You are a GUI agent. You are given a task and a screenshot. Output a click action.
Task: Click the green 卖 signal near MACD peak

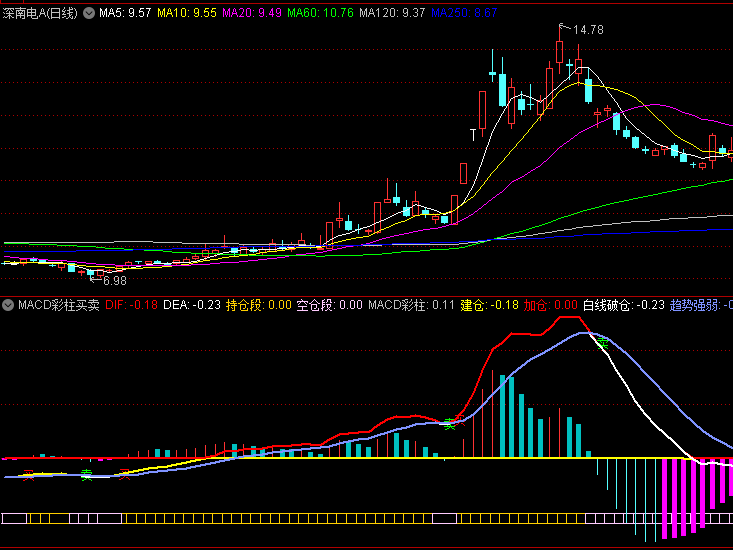pyautogui.click(x=603, y=343)
